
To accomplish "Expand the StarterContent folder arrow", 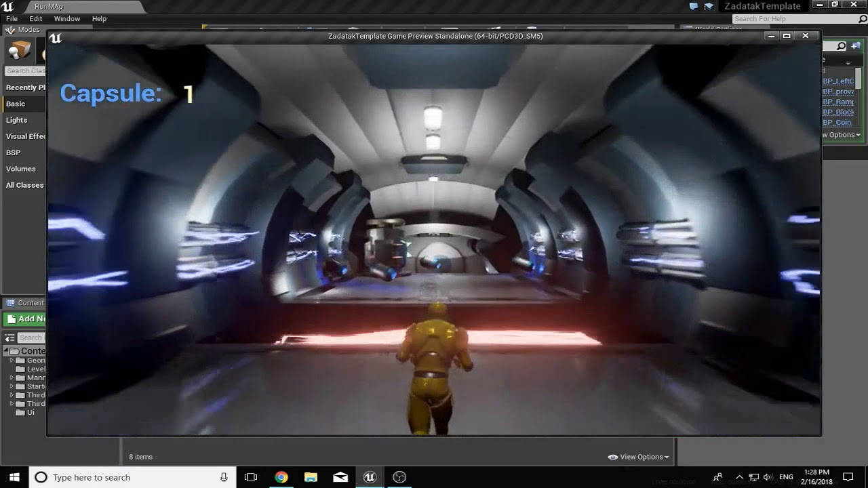I will tap(12, 386).
